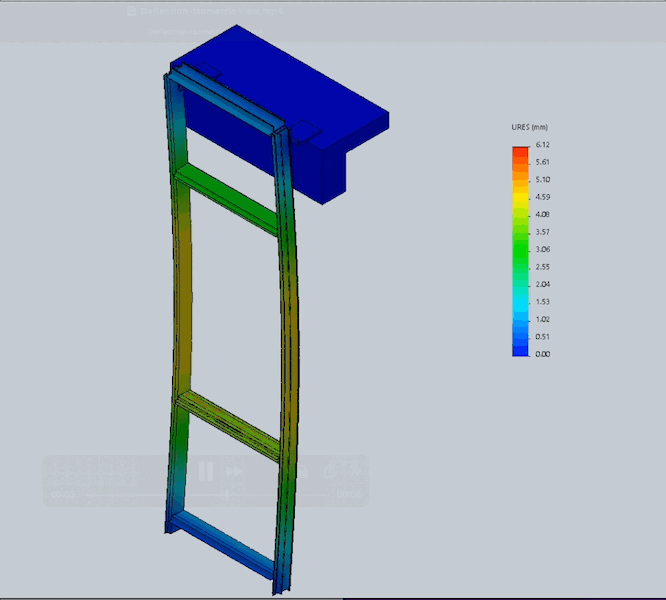This screenshot has height=600, width=666.
Task: Click the round share icon in player overlay
Action: (x=331, y=470)
